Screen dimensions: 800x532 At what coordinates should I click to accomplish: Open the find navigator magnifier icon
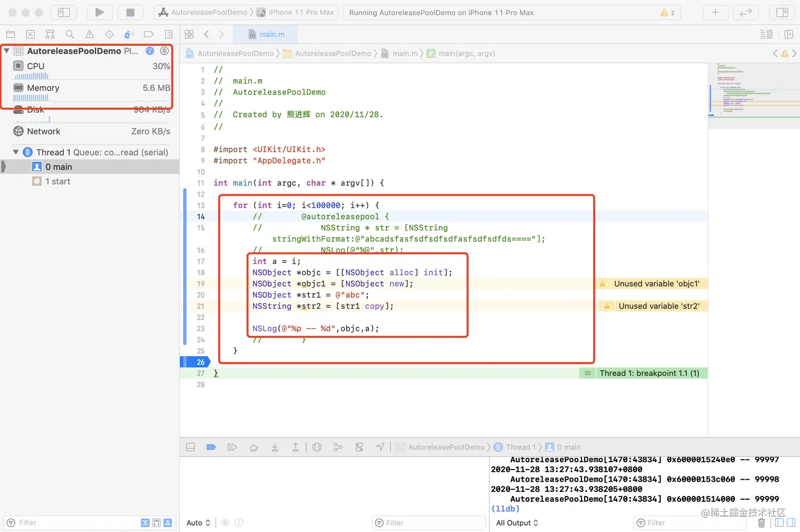click(x=70, y=34)
